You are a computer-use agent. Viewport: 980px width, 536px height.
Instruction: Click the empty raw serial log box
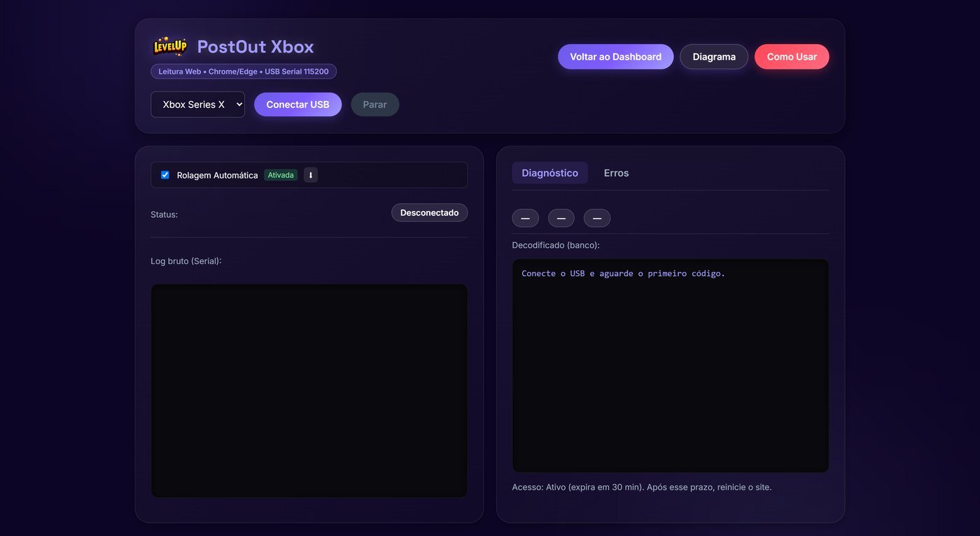coord(309,391)
